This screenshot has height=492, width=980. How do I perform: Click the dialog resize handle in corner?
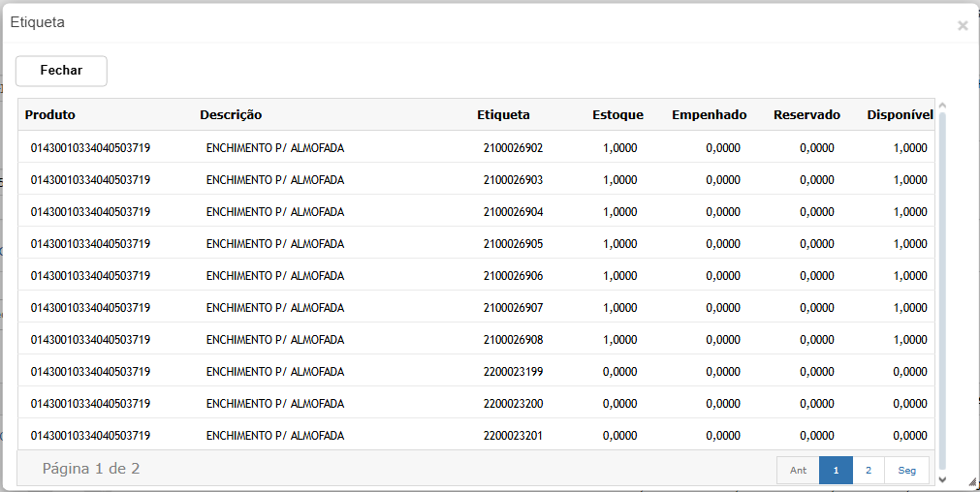(x=972, y=482)
